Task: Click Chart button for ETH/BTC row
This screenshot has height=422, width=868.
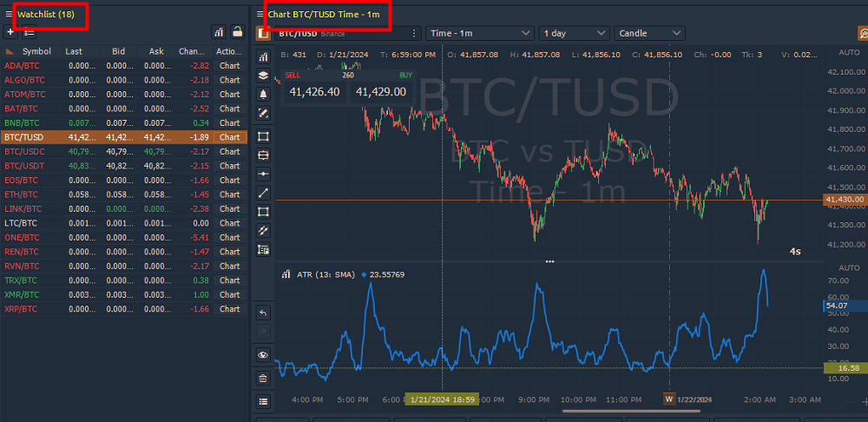Action: (x=229, y=195)
